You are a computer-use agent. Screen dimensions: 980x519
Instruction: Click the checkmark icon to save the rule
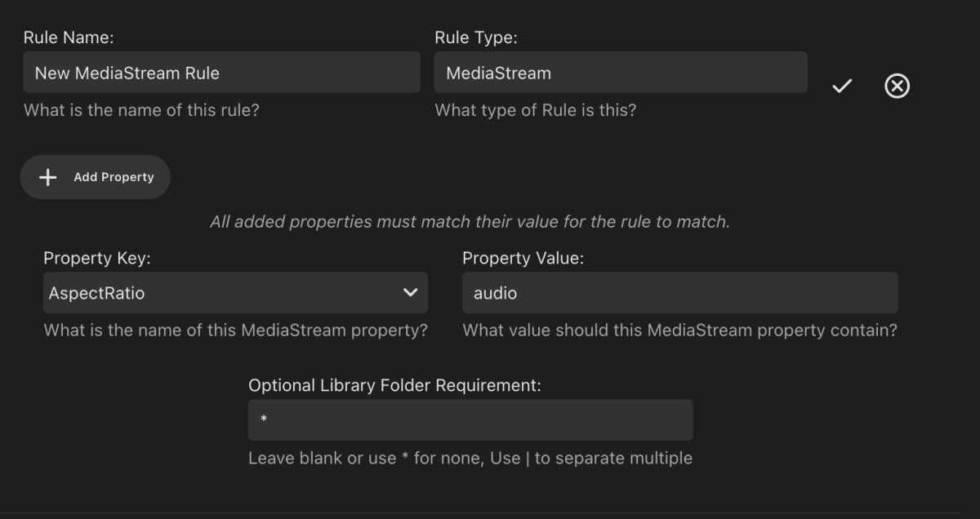coord(842,86)
